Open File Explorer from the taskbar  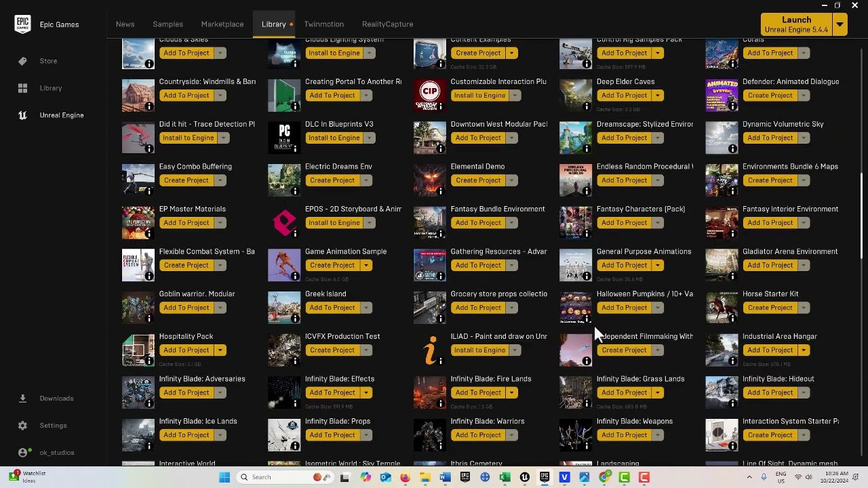tap(425, 477)
